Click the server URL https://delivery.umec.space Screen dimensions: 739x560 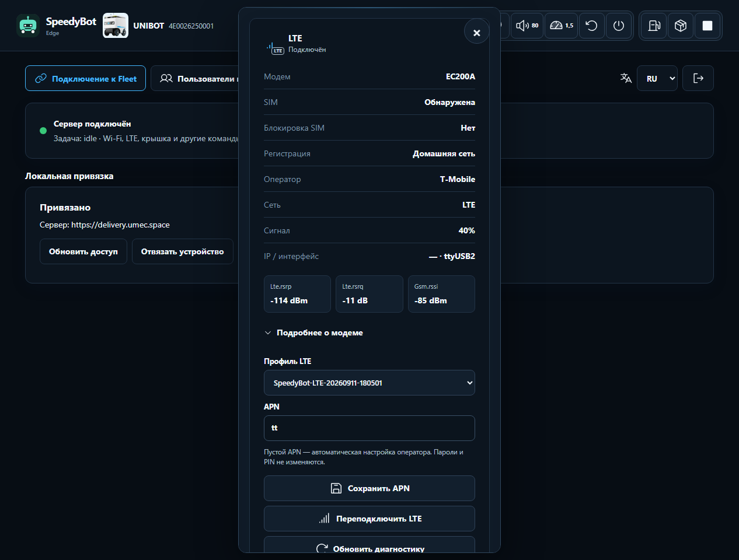coord(120,225)
